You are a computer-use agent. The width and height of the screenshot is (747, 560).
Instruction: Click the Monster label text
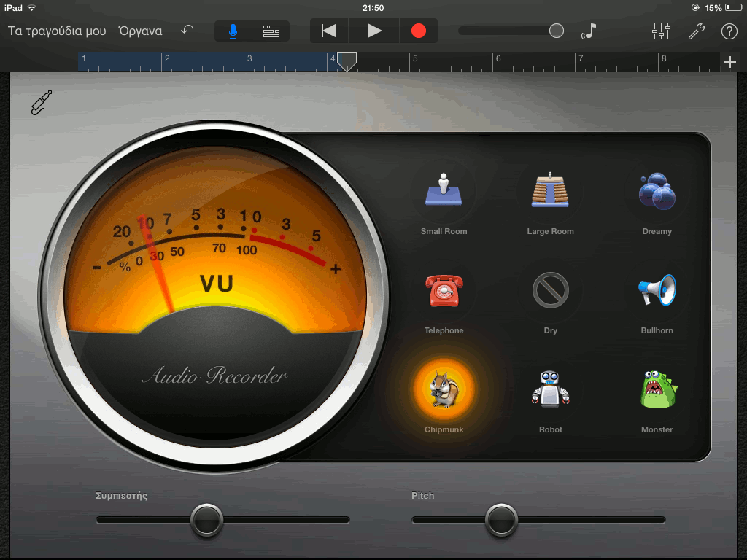tap(657, 429)
